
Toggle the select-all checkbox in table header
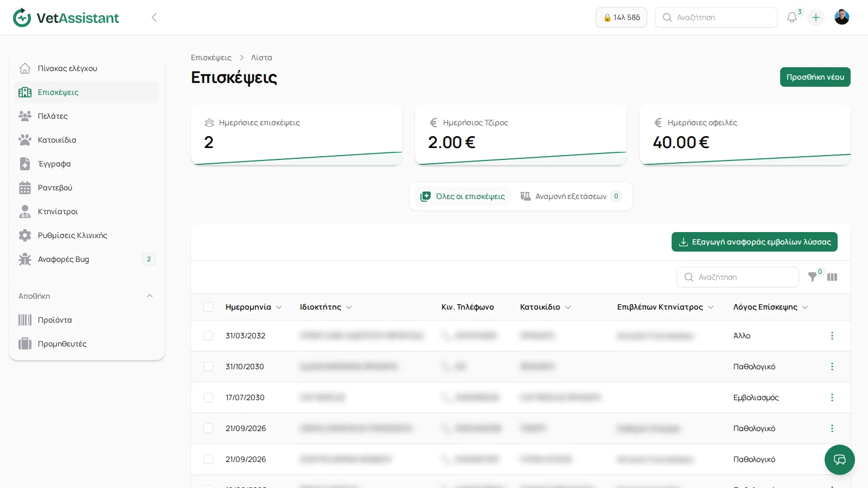click(x=208, y=307)
